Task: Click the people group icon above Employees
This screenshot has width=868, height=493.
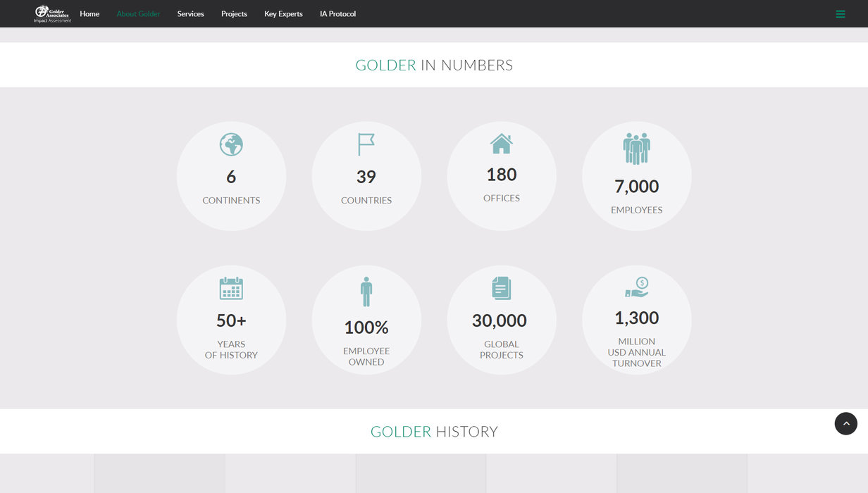Action: [x=636, y=149]
